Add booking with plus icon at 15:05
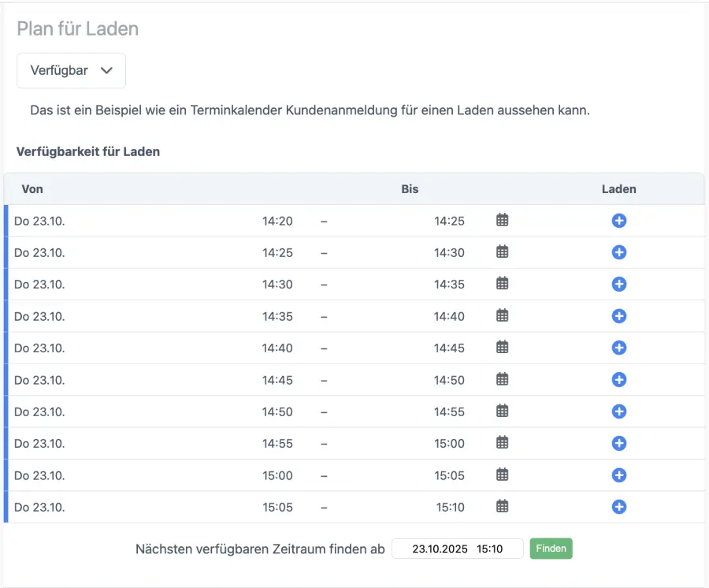The width and height of the screenshot is (709, 588). pos(619,507)
